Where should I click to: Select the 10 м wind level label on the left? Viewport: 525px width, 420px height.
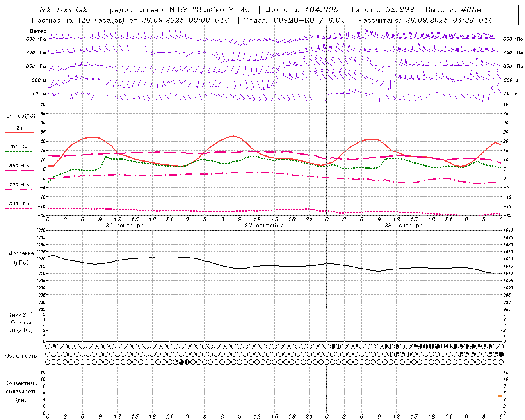(39, 94)
